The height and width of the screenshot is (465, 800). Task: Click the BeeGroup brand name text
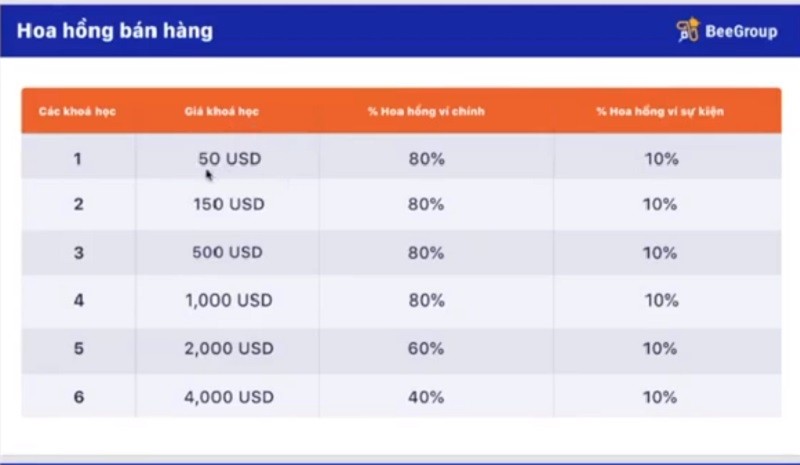[x=741, y=31]
